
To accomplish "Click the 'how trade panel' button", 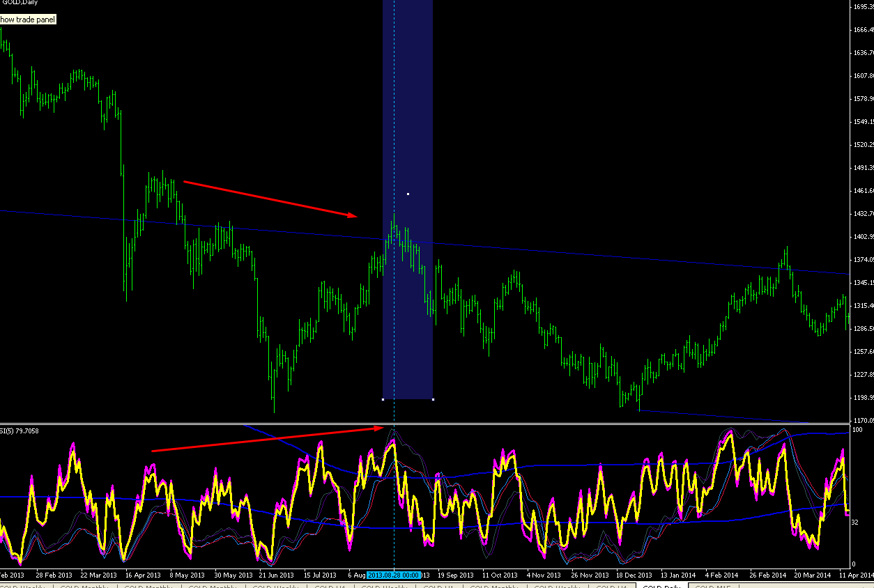I will pyautogui.click(x=27, y=20).
